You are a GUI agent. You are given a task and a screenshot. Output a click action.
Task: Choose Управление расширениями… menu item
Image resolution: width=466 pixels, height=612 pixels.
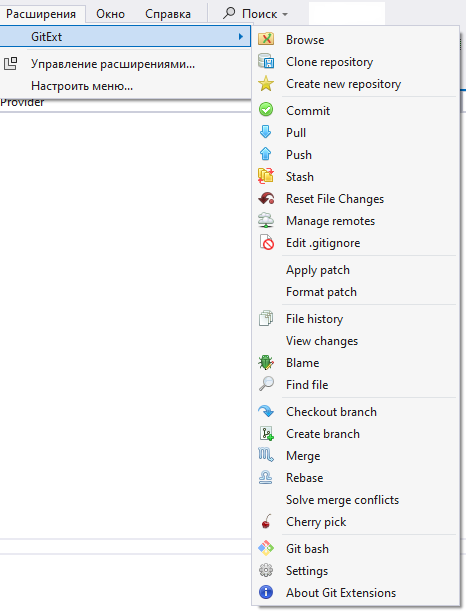pyautogui.click(x=125, y=64)
